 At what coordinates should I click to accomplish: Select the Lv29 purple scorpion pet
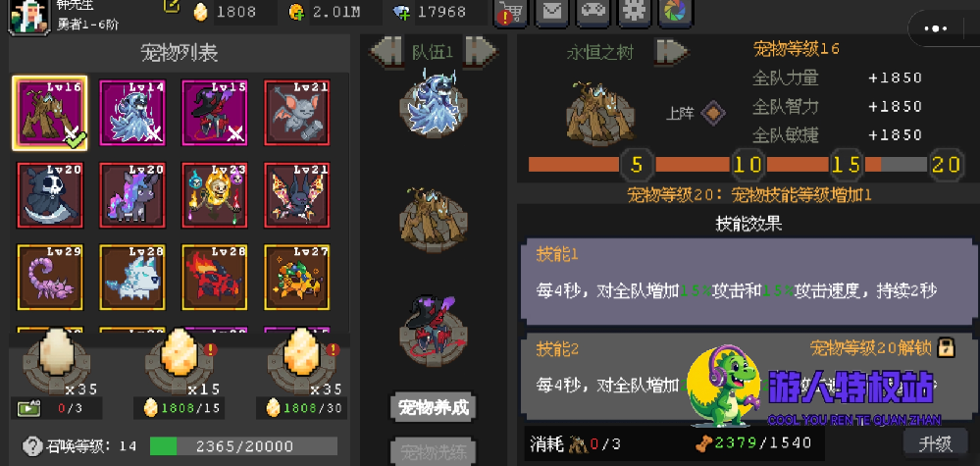click(50, 278)
